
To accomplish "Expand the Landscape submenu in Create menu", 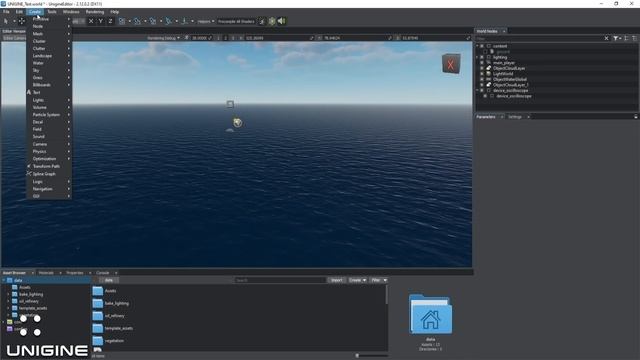I will click(x=49, y=56).
